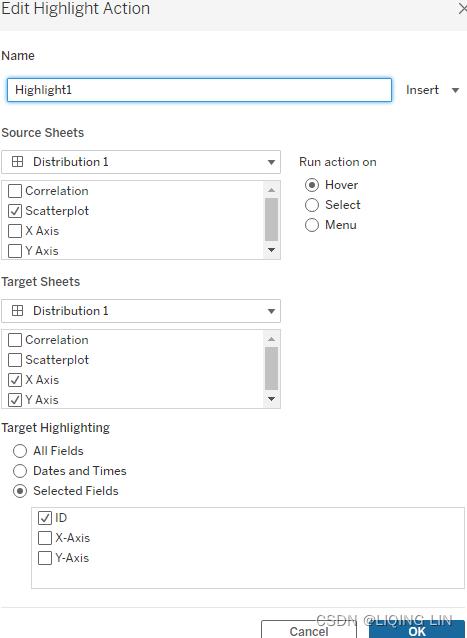The image size is (467, 638).
Task: Check the Y-Axis selected field
Action: click(x=45, y=557)
